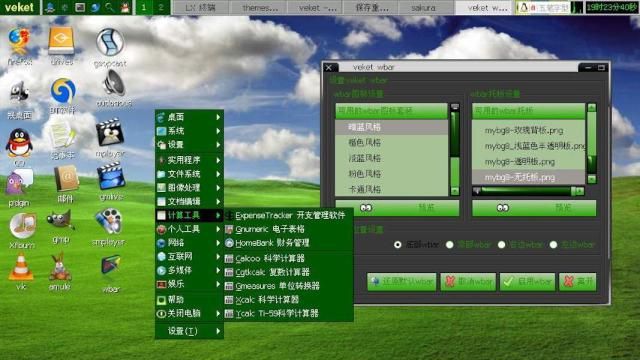Switch to the sakura taskbar window

pyautogui.click(x=424, y=7)
